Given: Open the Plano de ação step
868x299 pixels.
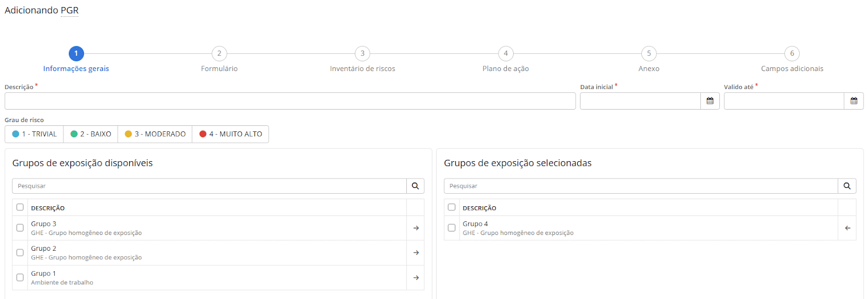Looking at the screenshot, I should point(506,69).
